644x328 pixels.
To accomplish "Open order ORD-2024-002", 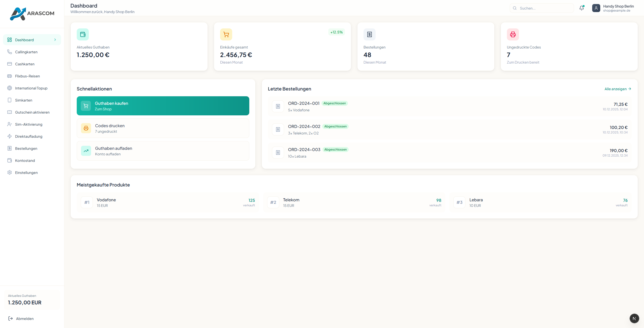I will tap(304, 126).
